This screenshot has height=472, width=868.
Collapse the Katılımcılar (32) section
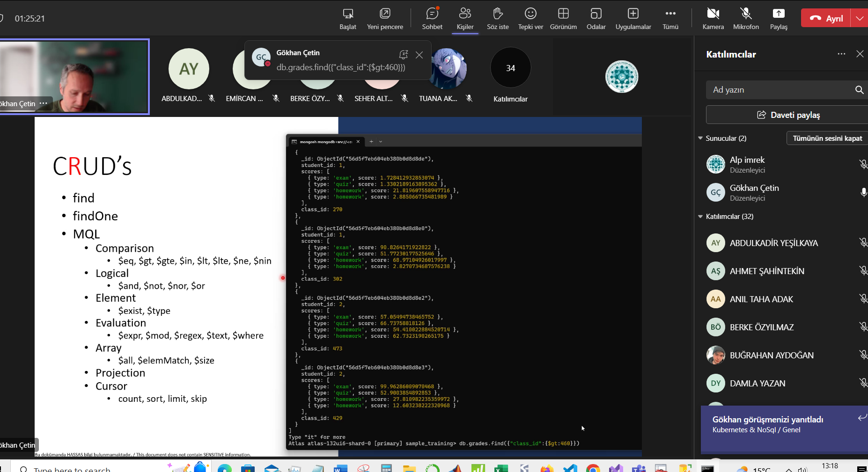[x=700, y=217]
